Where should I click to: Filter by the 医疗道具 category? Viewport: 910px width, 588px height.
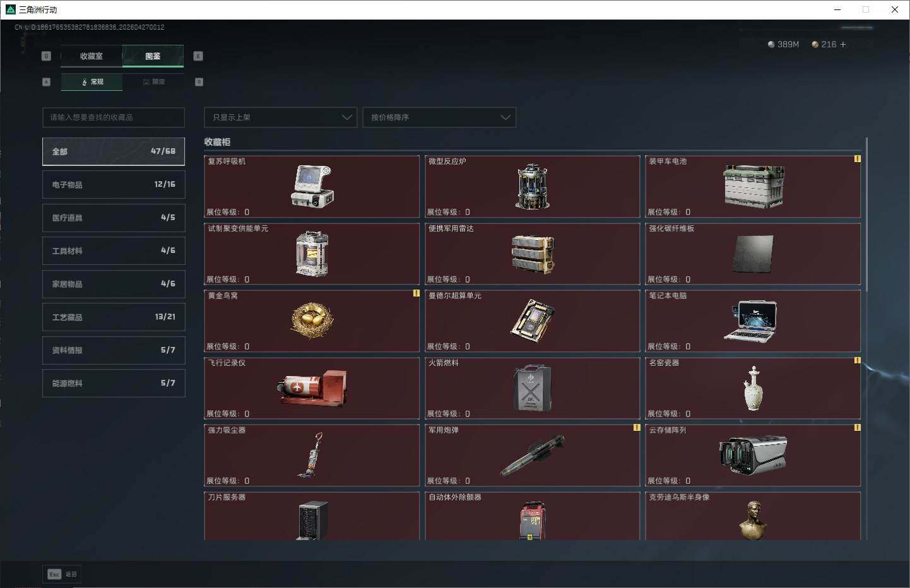point(114,218)
